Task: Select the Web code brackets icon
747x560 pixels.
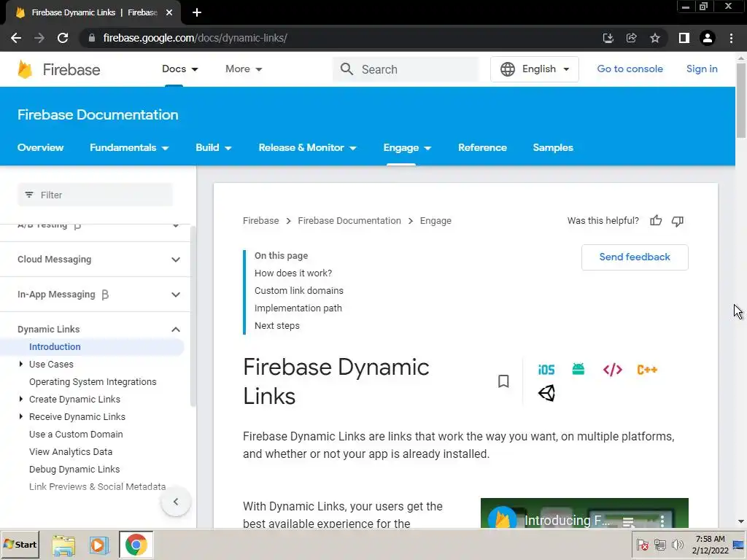Action: coord(613,370)
